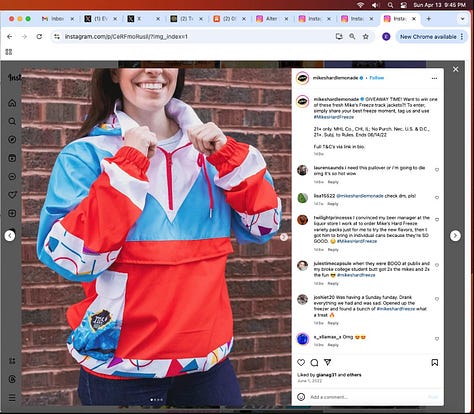Like the juliestimecapsule comment
474x414 pixels.
437,265
